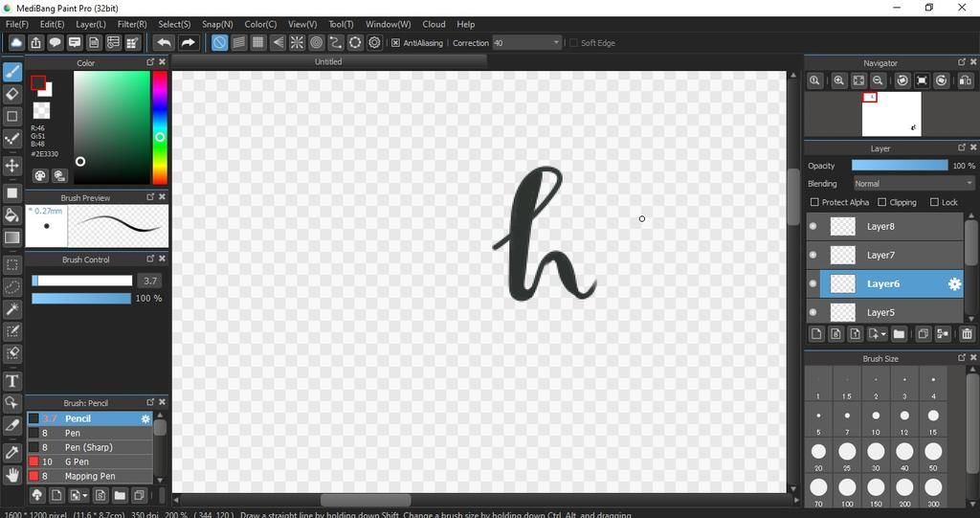Enable curve snap guide

coord(336,42)
